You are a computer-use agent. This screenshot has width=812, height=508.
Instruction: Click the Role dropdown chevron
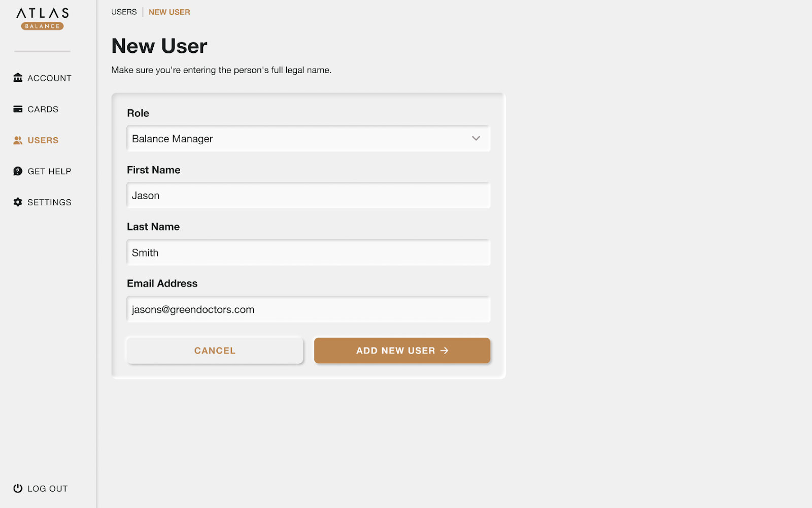click(x=476, y=138)
